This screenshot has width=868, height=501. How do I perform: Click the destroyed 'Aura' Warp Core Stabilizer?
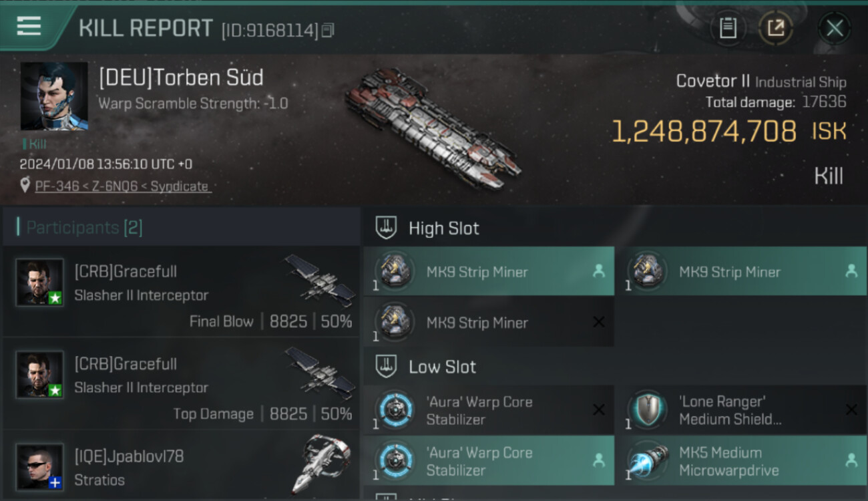point(489,410)
